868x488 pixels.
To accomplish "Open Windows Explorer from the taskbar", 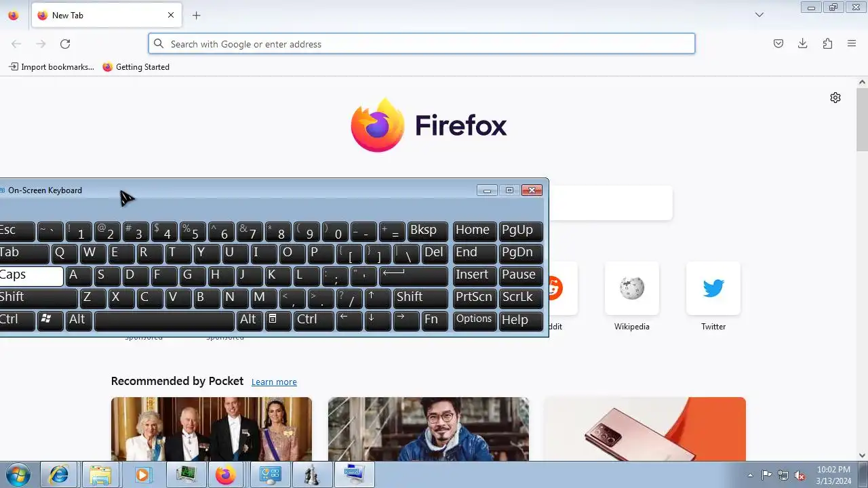I will 100,475.
